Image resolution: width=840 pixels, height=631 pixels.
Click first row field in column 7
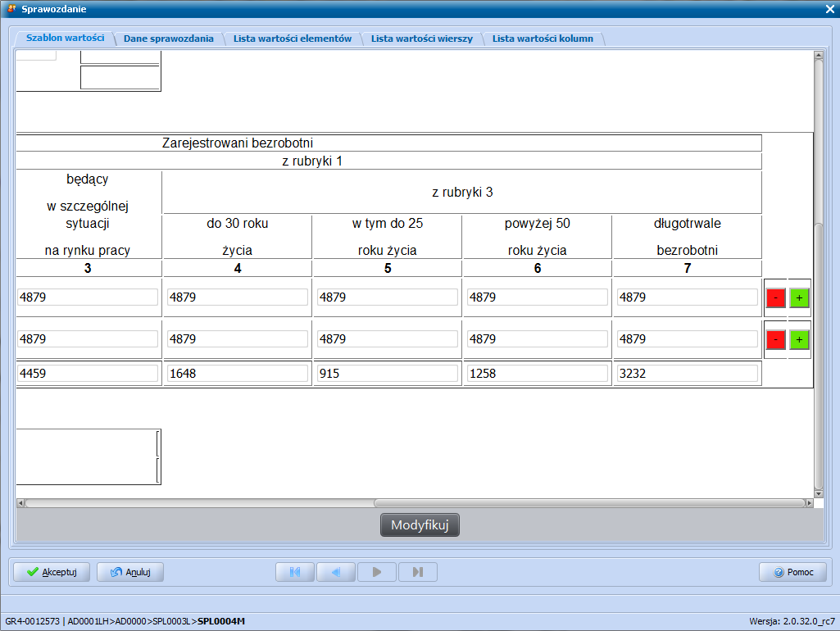coord(688,297)
